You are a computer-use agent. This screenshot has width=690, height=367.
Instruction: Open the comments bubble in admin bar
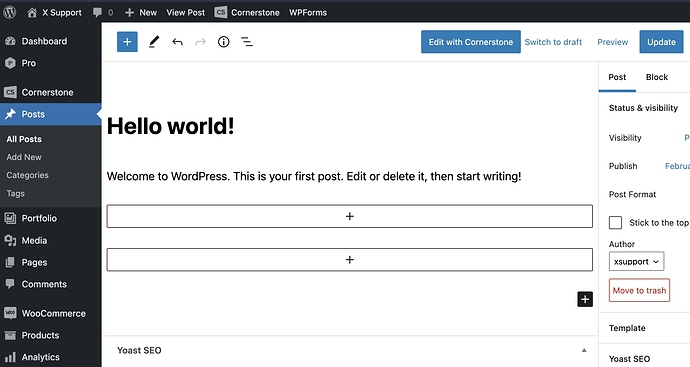[103, 12]
